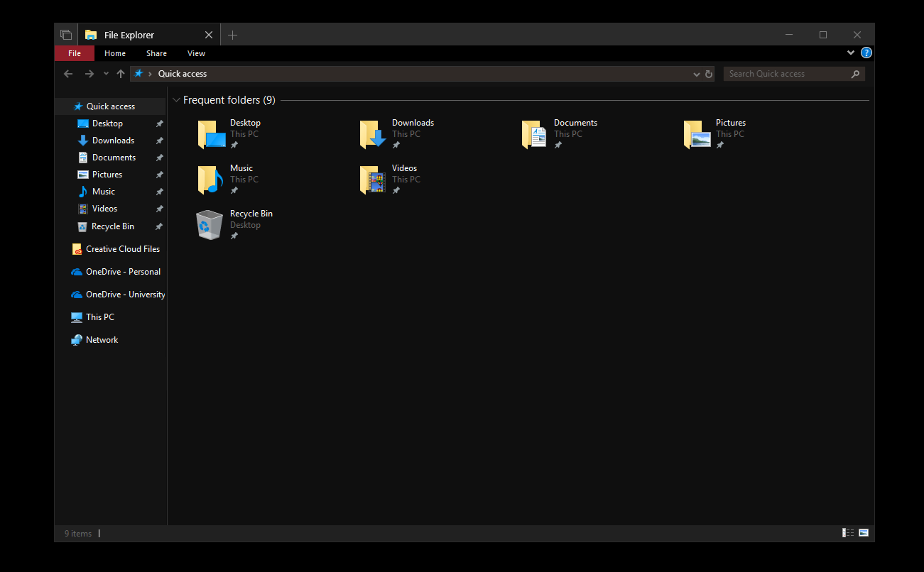
Task: Unpin Desktop from Quick access
Action: pos(159,123)
